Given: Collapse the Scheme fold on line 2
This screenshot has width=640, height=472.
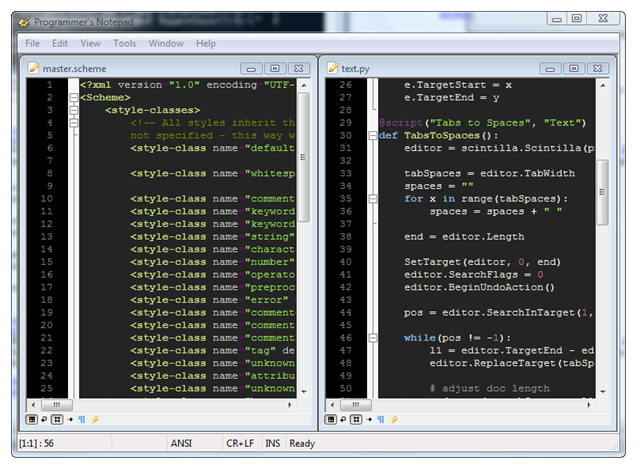Looking at the screenshot, I should coord(73,98).
